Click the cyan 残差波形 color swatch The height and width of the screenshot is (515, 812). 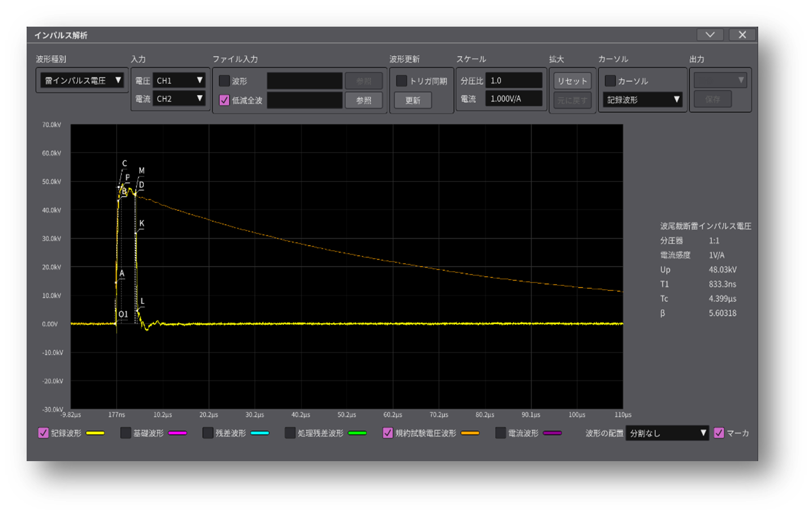tap(260, 433)
